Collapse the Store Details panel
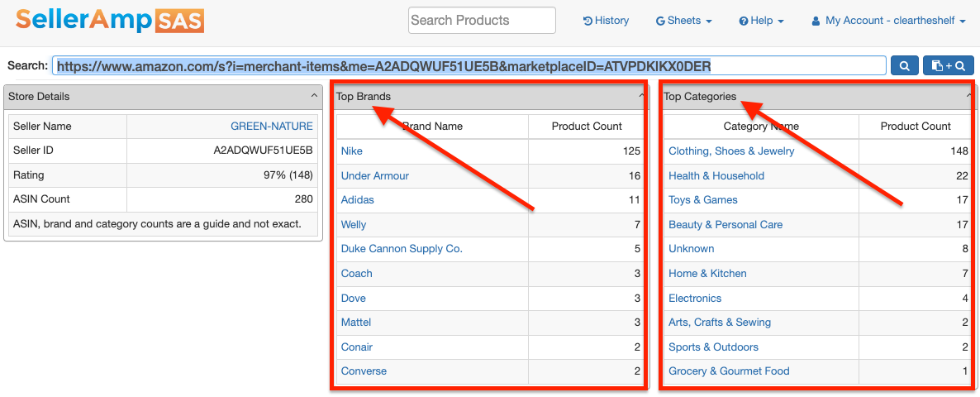This screenshot has width=980, height=397. (x=314, y=96)
